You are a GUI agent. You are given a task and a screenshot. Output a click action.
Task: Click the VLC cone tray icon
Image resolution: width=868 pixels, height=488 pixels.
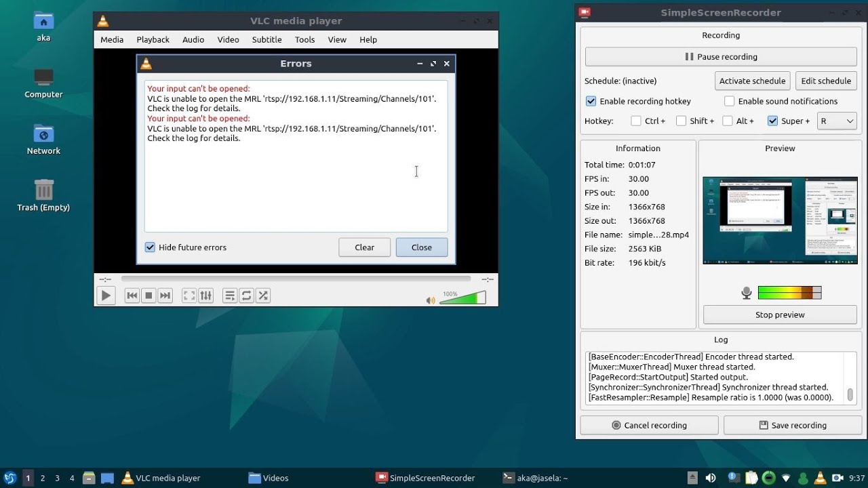tap(820, 478)
